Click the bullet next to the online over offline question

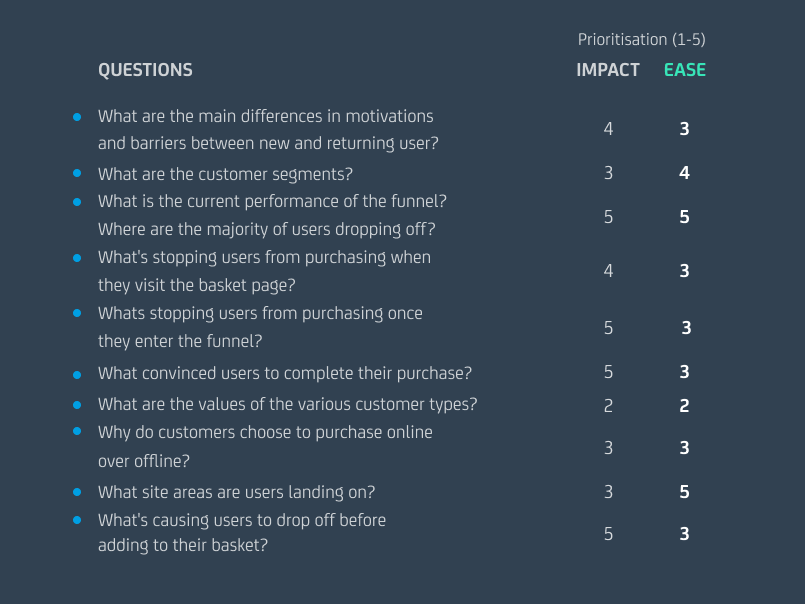click(77, 432)
